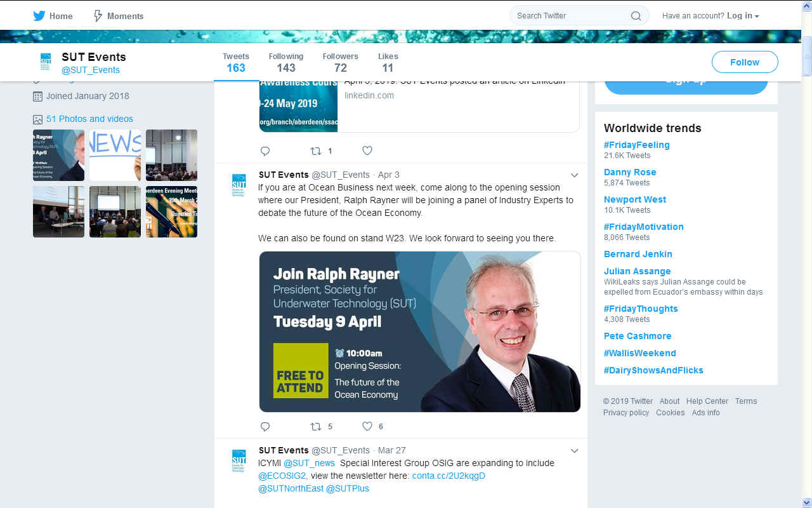The width and height of the screenshot is (812, 508).
Task: Click SUT Events profile avatar in header
Action: [x=46, y=62]
